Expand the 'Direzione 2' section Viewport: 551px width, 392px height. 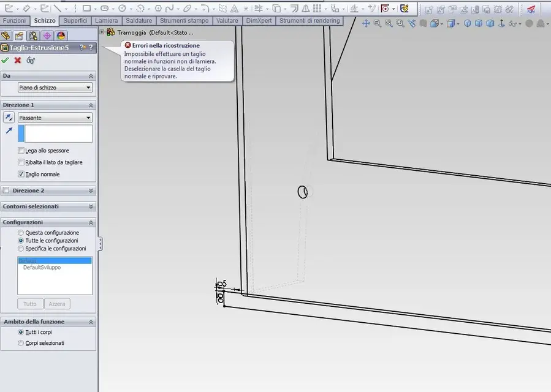click(x=91, y=190)
